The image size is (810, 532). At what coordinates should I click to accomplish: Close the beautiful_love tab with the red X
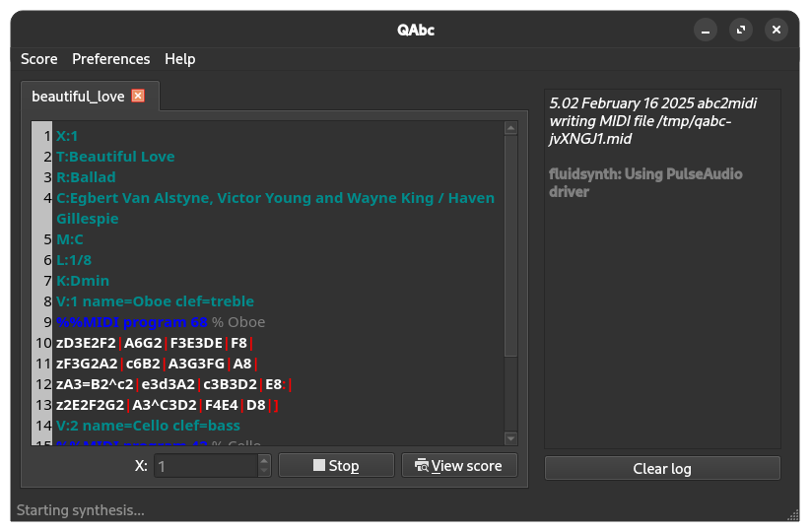(x=138, y=96)
